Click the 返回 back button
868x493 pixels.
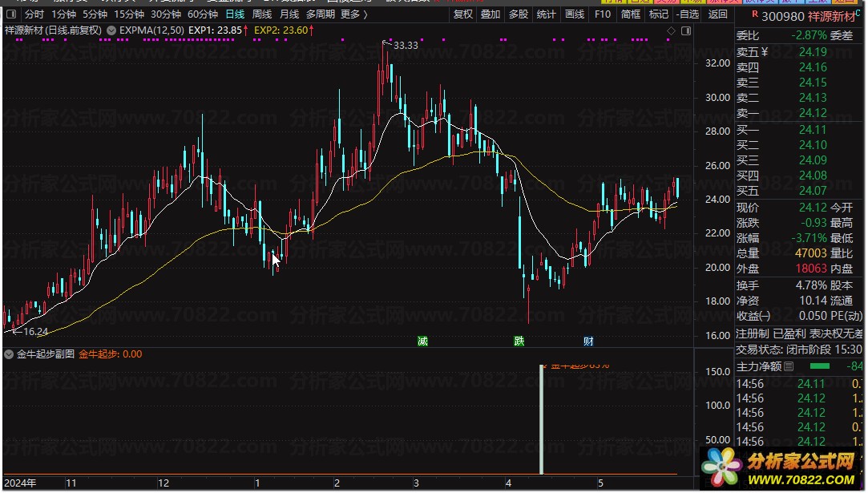[718, 14]
